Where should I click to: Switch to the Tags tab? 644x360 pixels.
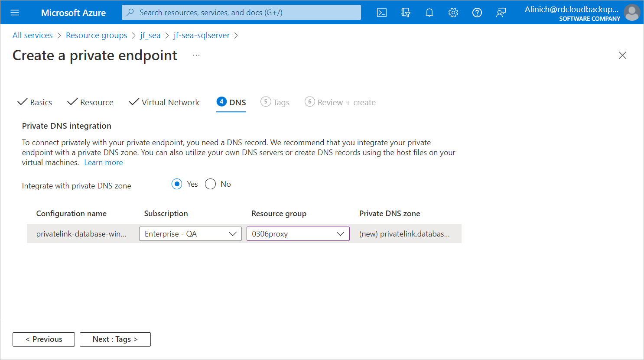click(275, 102)
